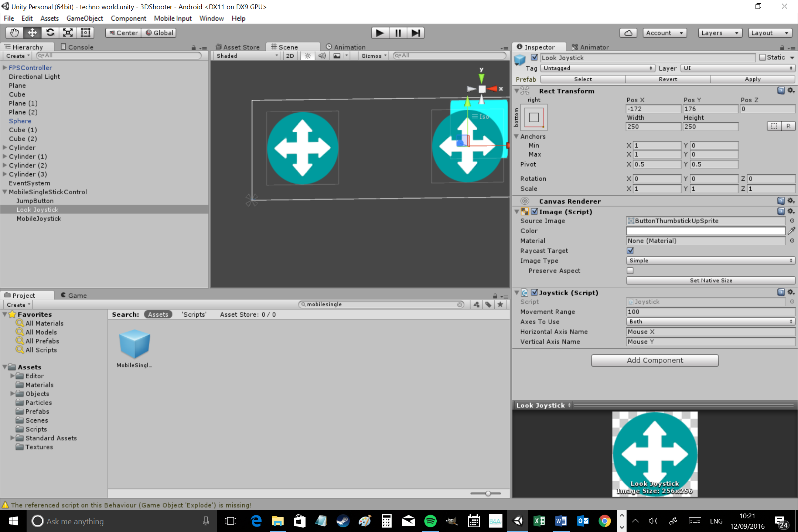This screenshot has height=532, width=798.
Task: Select the Rotate tool icon
Action: point(50,33)
